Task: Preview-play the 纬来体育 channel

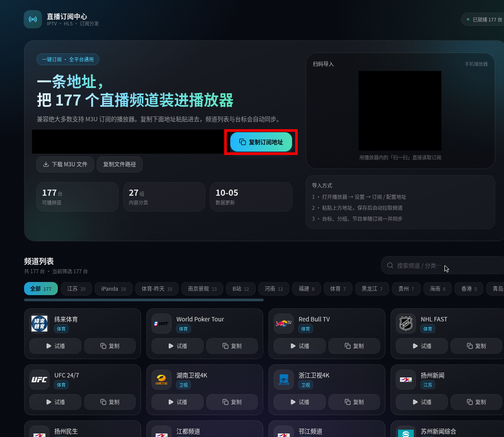Action: pyautogui.click(x=55, y=346)
